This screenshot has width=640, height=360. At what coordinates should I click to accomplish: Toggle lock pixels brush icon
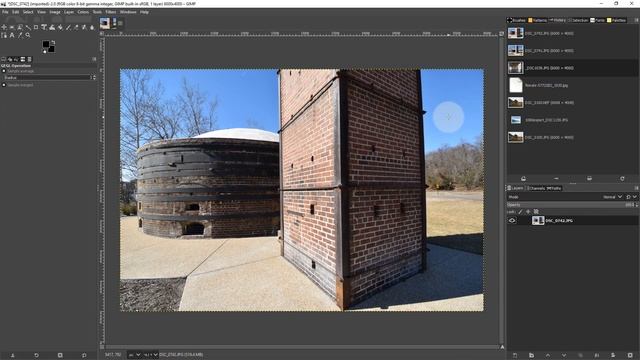[x=520, y=211]
